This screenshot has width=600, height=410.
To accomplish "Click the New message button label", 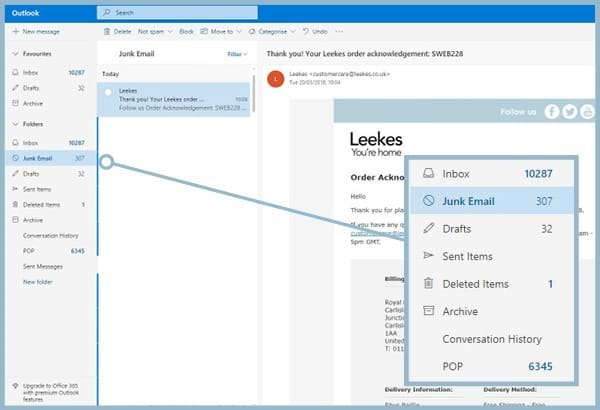I will [x=41, y=31].
